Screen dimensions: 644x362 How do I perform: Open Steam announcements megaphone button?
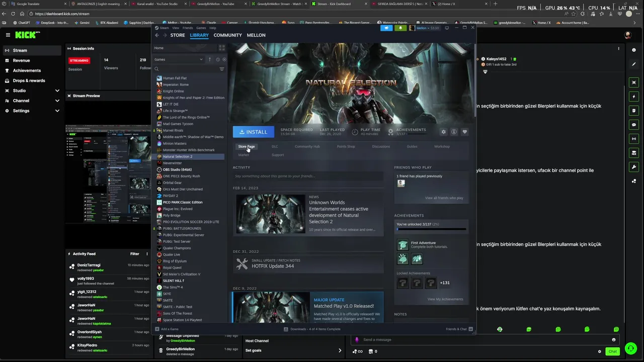tap(386, 28)
